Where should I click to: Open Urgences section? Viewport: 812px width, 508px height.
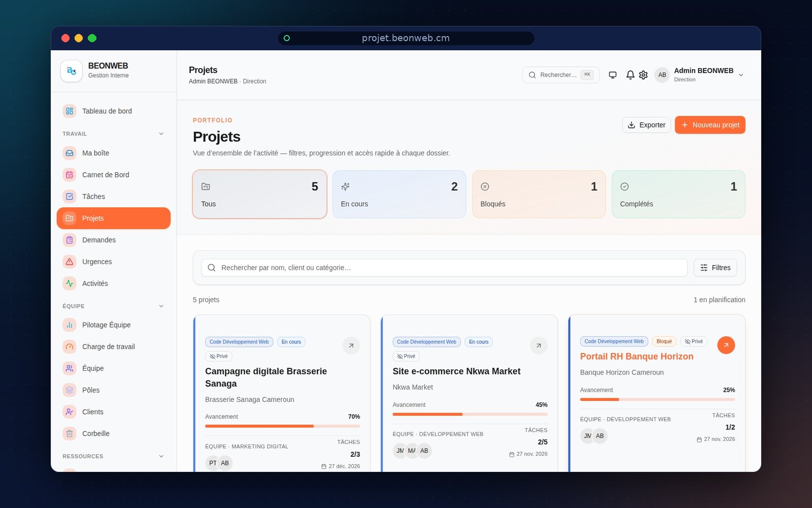[x=114, y=262]
